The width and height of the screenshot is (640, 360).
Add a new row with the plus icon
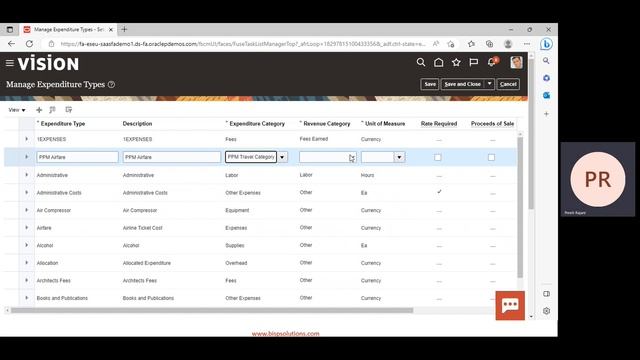39,110
